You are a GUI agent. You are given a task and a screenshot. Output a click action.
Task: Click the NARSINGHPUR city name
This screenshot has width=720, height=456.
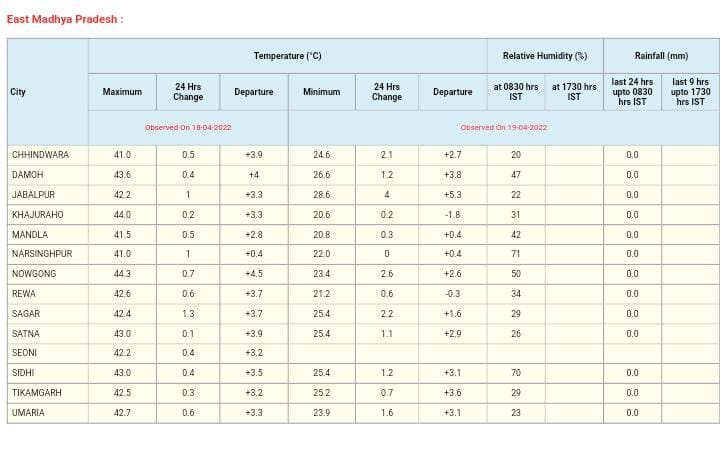[42, 254]
